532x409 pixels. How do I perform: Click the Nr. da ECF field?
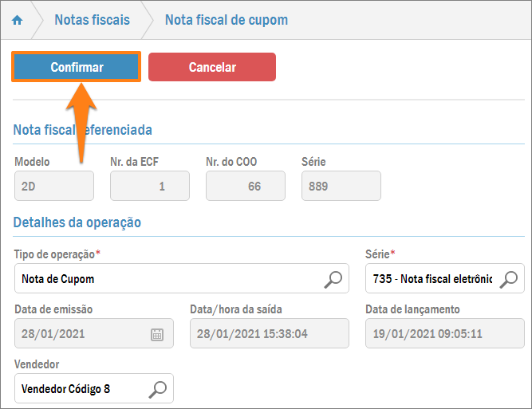point(149,186)
